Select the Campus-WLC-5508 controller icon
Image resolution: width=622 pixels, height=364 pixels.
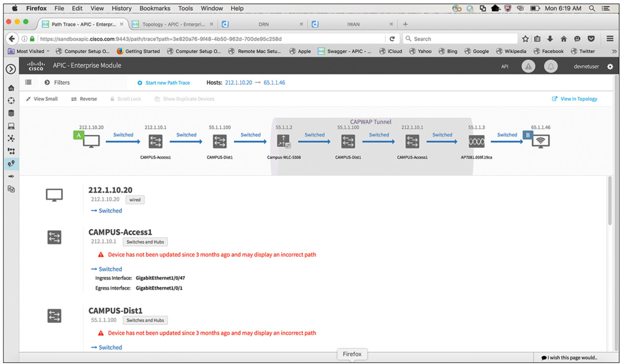tap(284, 141)
